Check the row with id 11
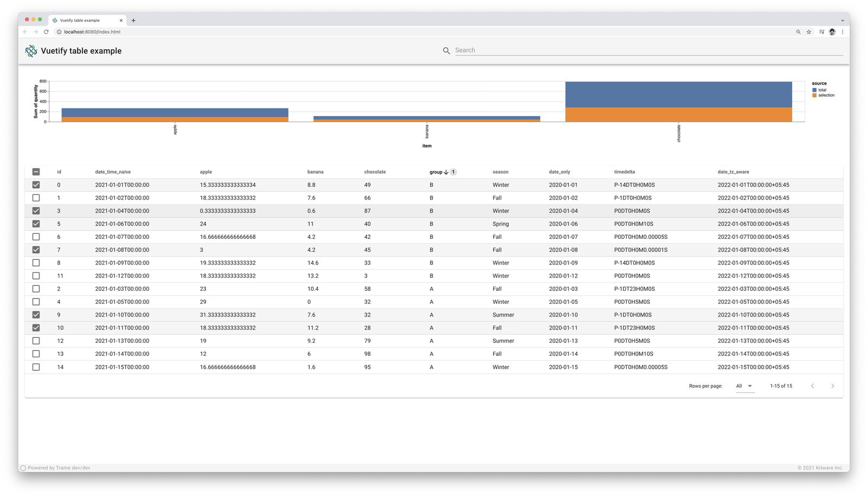 36,276
